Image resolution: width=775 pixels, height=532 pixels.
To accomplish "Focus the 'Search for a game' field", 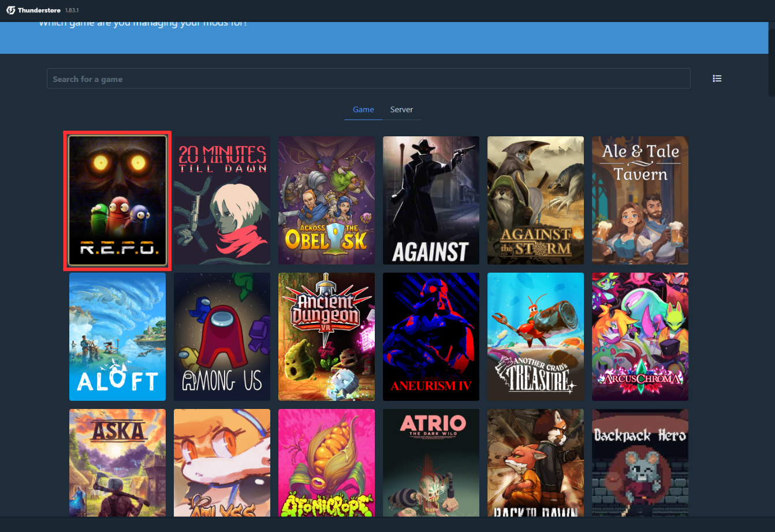I will pos(368,79).
